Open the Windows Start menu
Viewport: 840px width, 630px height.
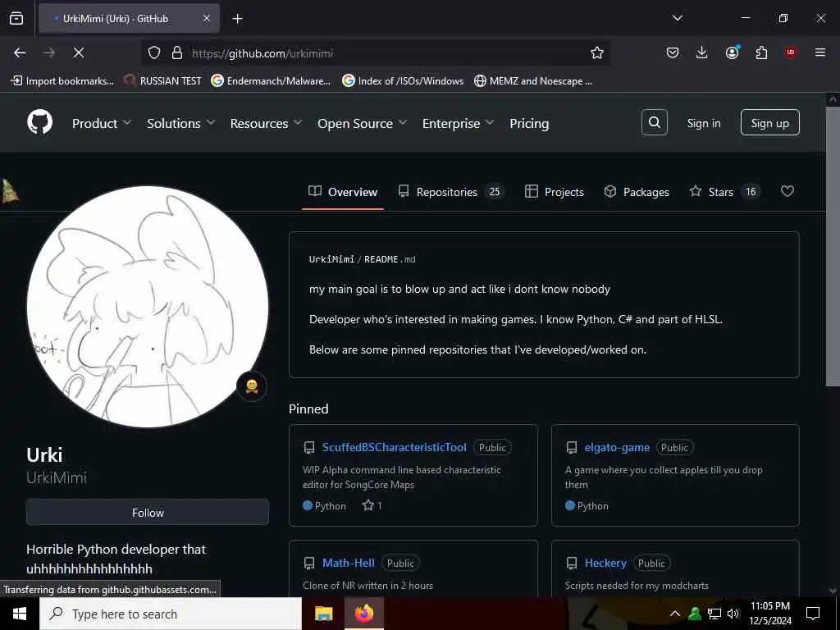pos(20,614)
